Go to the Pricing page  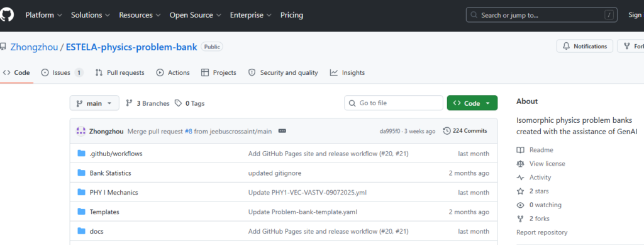292,15
